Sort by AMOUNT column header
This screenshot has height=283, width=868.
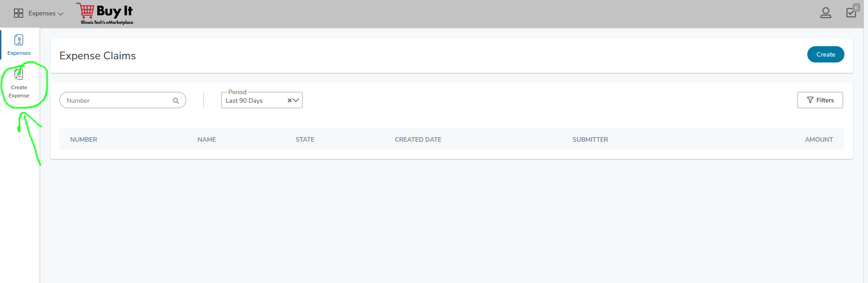click(819, 139)
